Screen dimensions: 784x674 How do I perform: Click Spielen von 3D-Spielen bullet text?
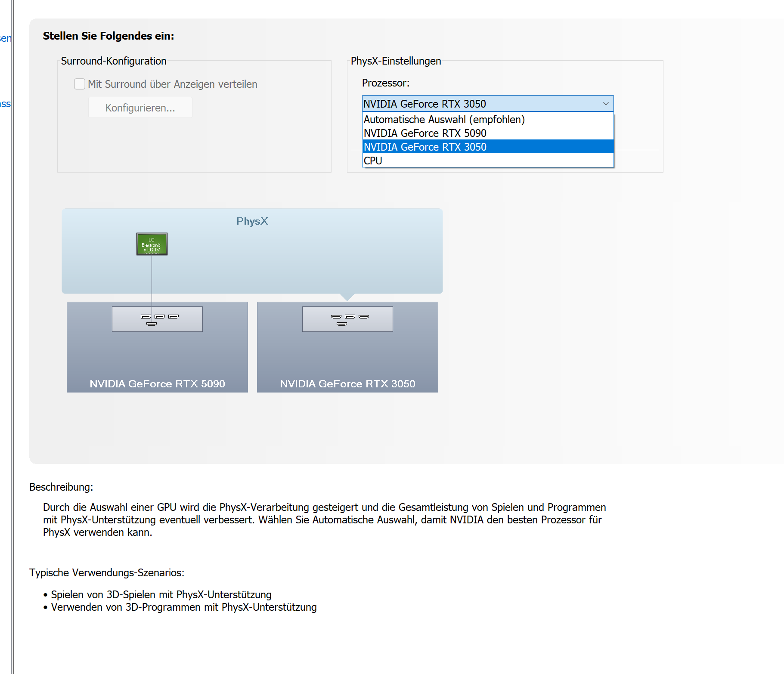[x=161, y=595]
